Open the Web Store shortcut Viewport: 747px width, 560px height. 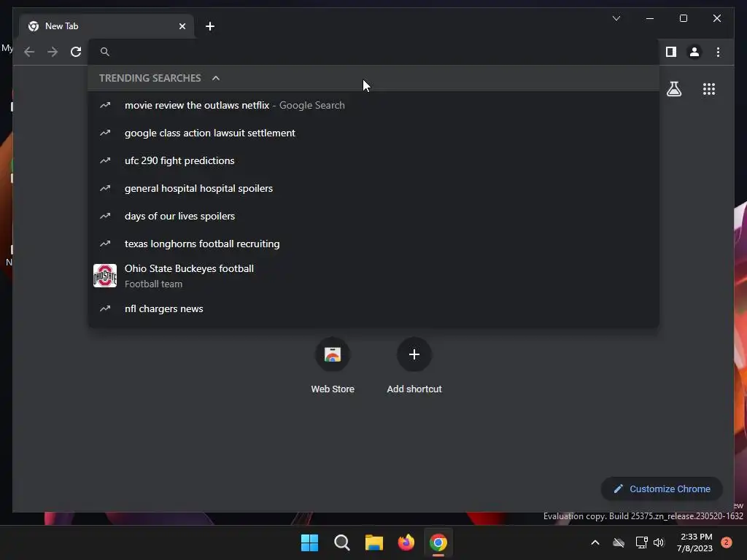coord(333,366)
